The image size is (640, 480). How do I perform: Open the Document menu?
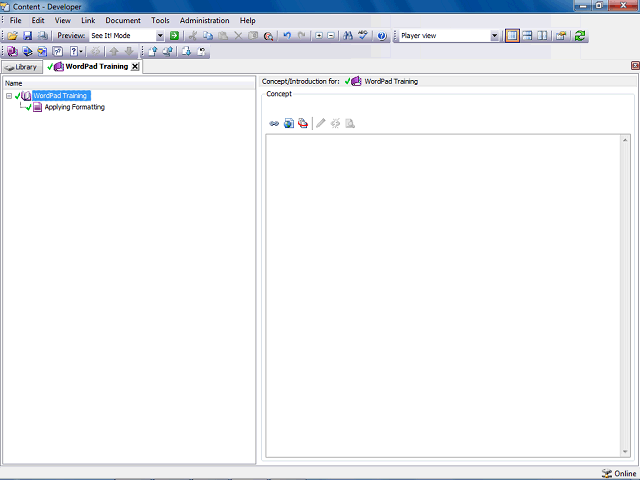click(x=123, y=20)
